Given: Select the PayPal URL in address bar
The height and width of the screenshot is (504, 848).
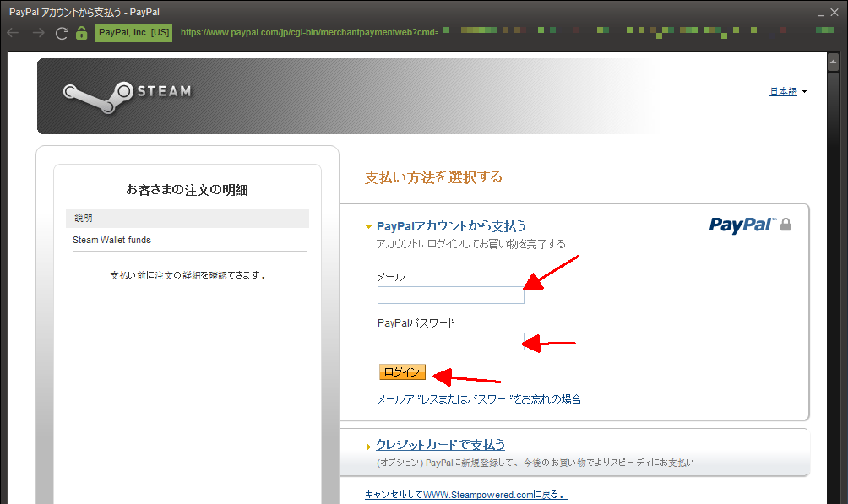Looking at the screenshot, I should tap(309, 32).
